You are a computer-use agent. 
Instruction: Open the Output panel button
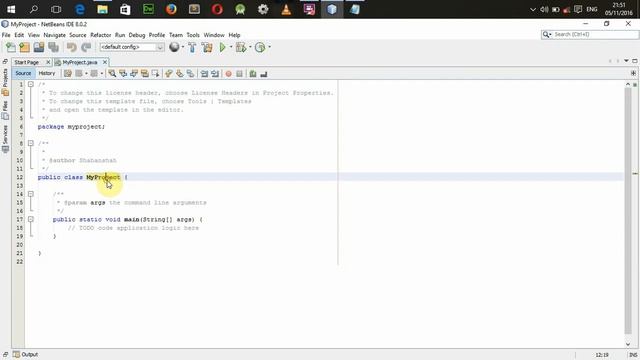tap(25, 354)
